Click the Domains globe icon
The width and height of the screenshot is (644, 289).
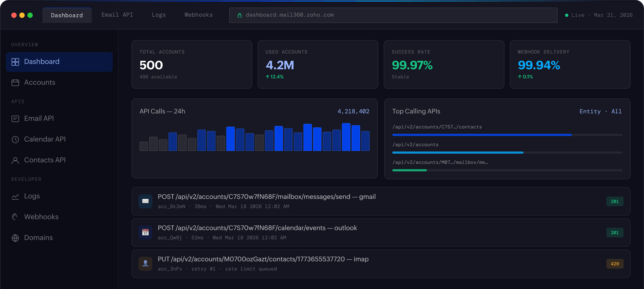(15, 238)
